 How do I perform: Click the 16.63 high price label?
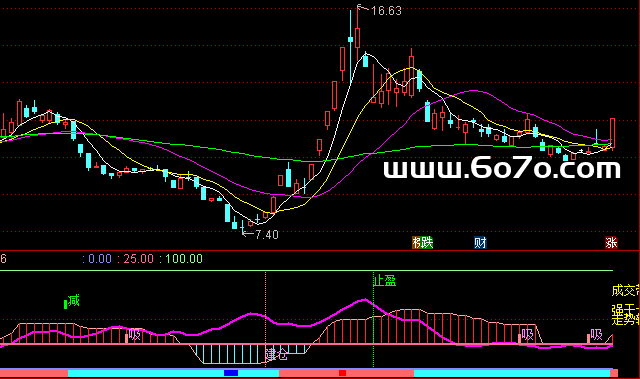pyautogui.click(x=386, y=11)
